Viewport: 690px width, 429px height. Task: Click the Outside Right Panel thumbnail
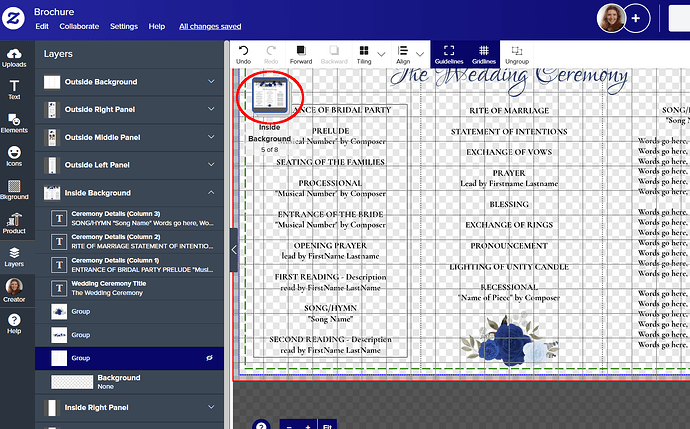click(x=52, y=109)
